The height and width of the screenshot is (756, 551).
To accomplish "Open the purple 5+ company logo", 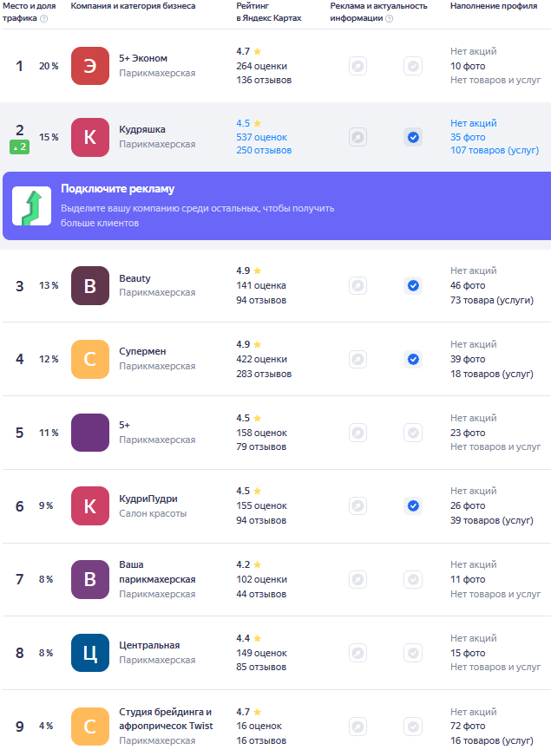I will pos(90,433).
